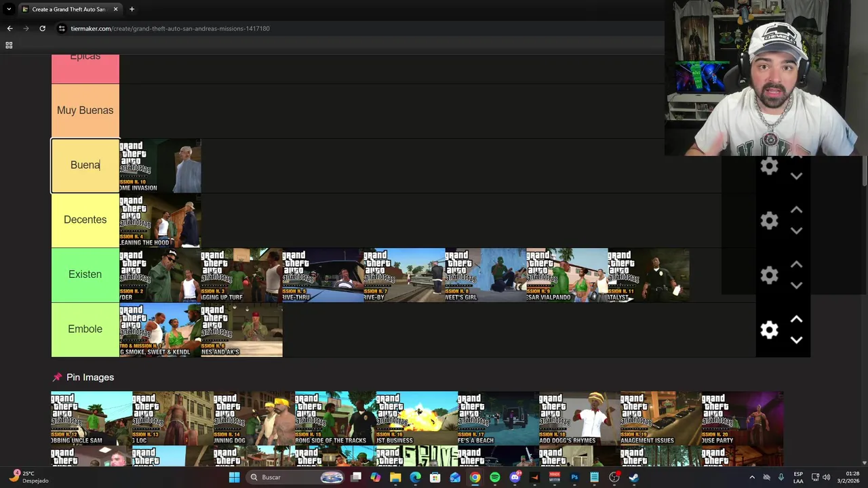
Task: Select Nines and AK's mission thumbnail
Action: point(241,329)
